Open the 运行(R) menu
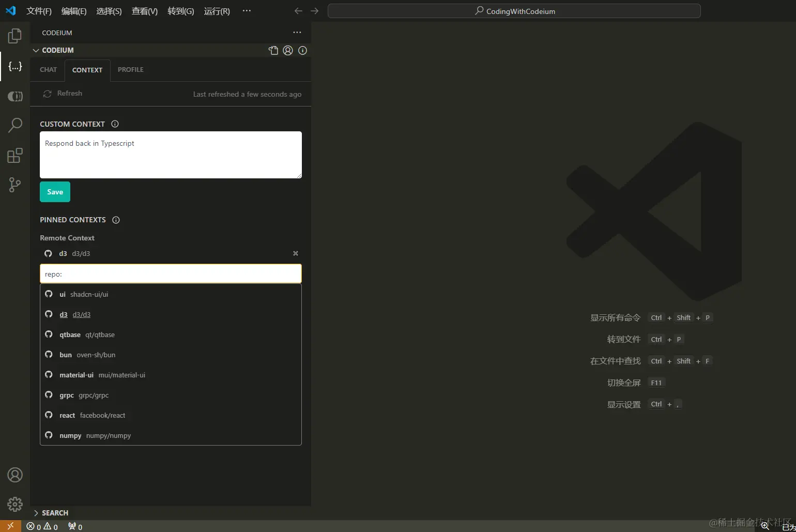The image size is (796, 532). pyautogui.click(x=217, y=11)
